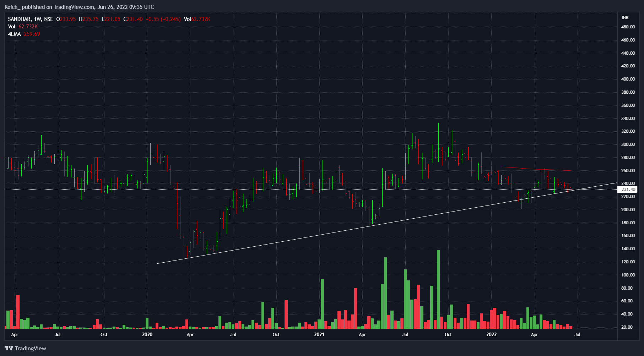The width and height of the screenshot is (644, 356).
Task: Click the 480.00 price axis label
Action: click(628, 27)
